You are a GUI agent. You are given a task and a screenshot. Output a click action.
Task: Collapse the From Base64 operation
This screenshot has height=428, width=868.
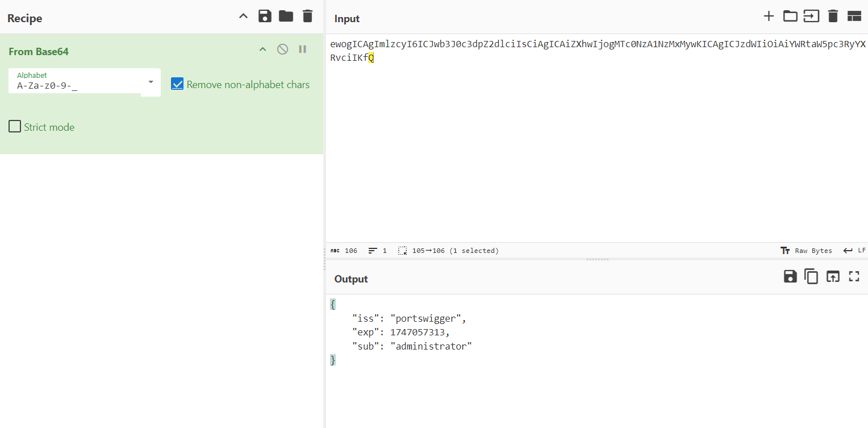(x=262, y=49)
